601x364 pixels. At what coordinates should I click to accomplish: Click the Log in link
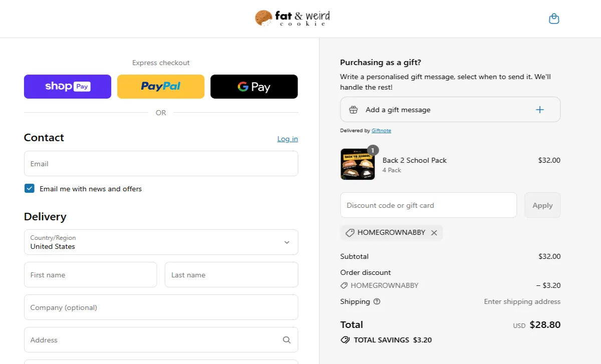(x=287, y=139)
